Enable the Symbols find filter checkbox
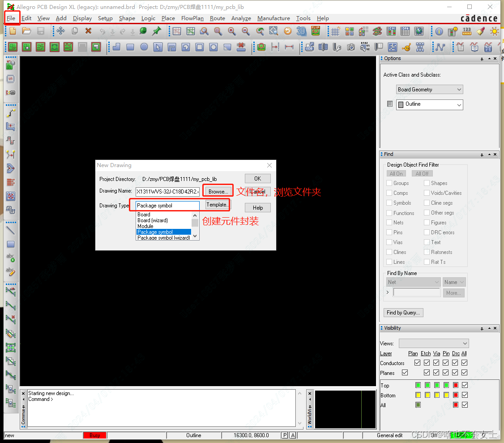 coord(389,202)
